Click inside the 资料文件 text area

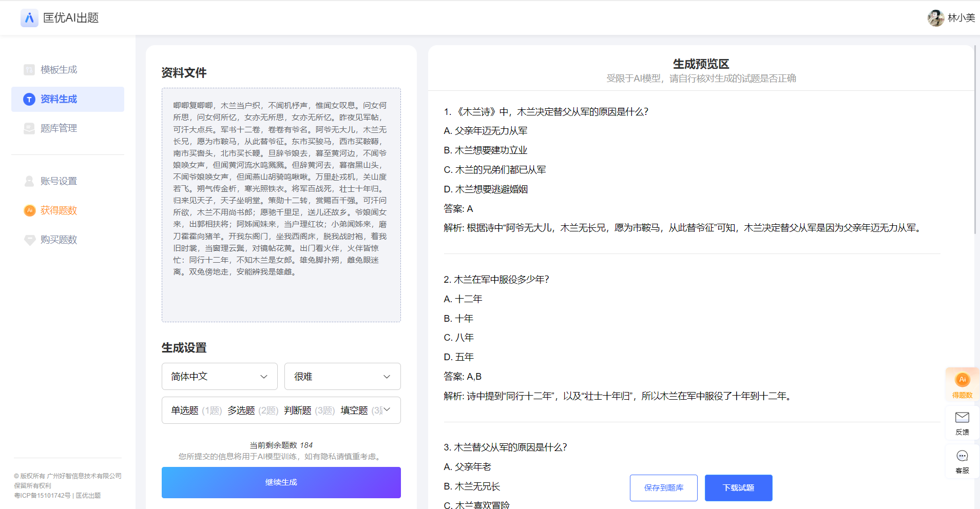coord(281,205)
